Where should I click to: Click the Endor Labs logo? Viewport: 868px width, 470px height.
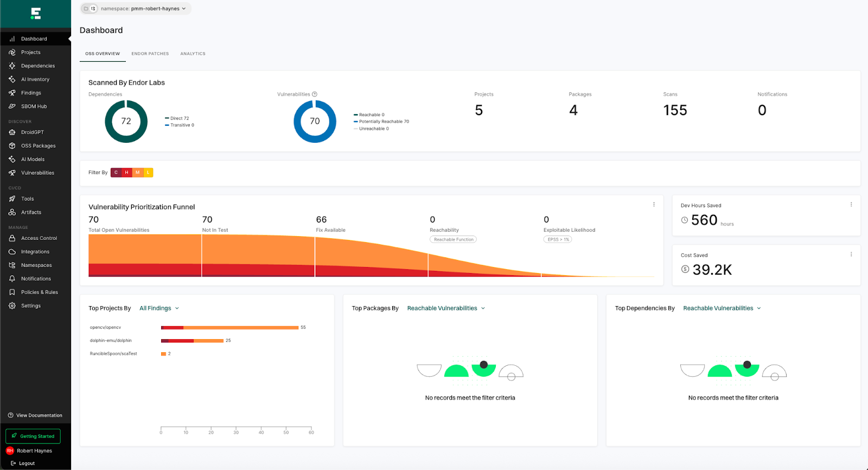point(36,14)
